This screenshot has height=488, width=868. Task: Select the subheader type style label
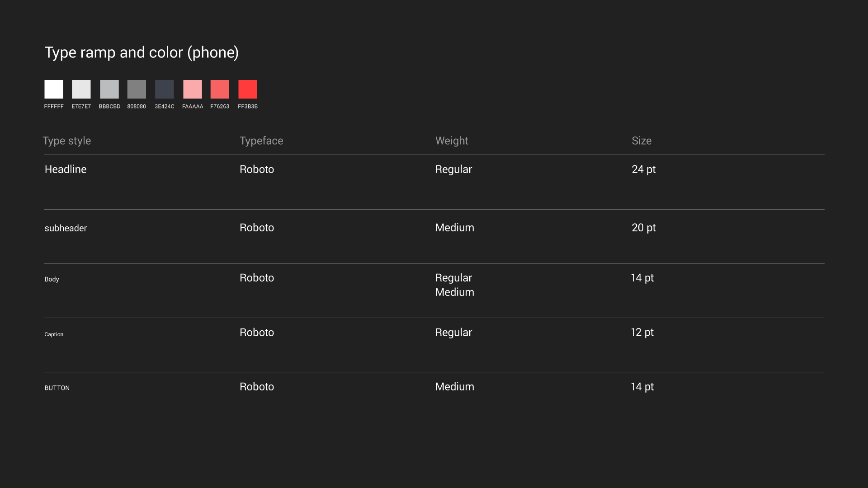(66, 228)
